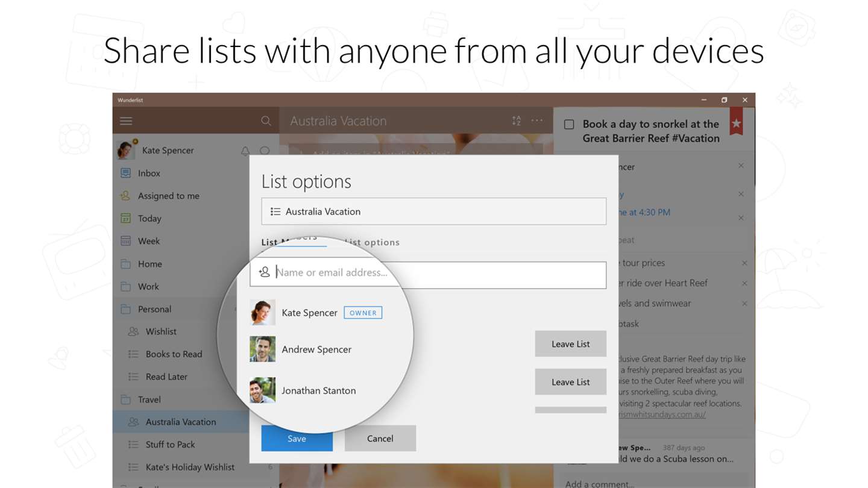Viewport: 868px width, 488px height.
Task: Open Books to Read list
Action: point(174,354)
